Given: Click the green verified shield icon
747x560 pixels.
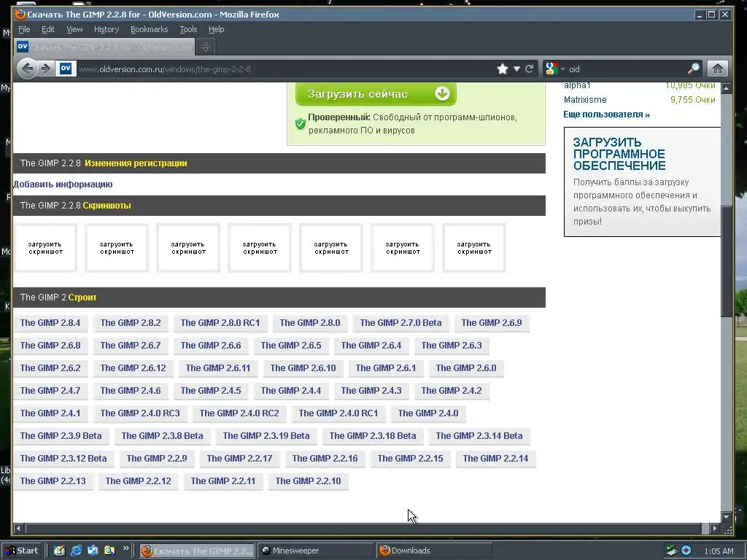Looking at the screenshot, I should [300, 124].
